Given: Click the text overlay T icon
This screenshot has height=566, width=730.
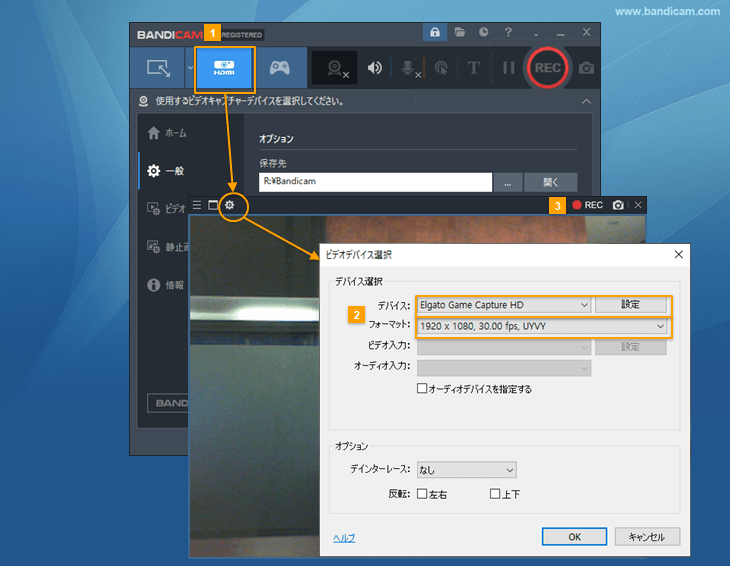Looking at the screenshot, I should click(473, 68).
